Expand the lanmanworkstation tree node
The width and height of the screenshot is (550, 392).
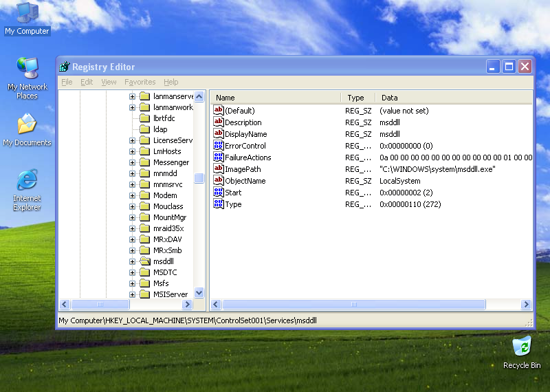(x=132, y=107)
